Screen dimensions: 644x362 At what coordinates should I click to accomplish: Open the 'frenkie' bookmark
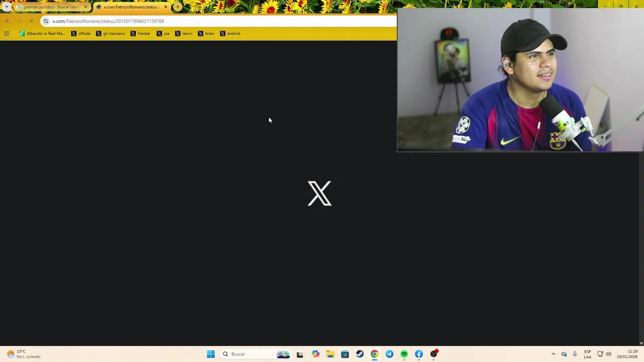coord(140,34)
